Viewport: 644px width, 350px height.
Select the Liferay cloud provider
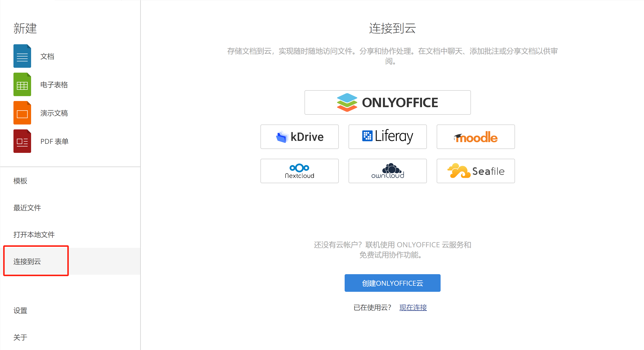387,137
